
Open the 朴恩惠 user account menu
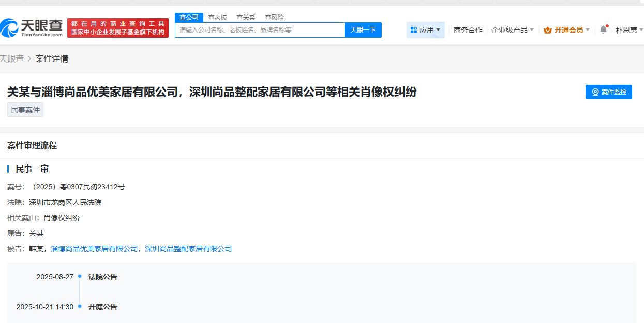click(x=628, y=30)
